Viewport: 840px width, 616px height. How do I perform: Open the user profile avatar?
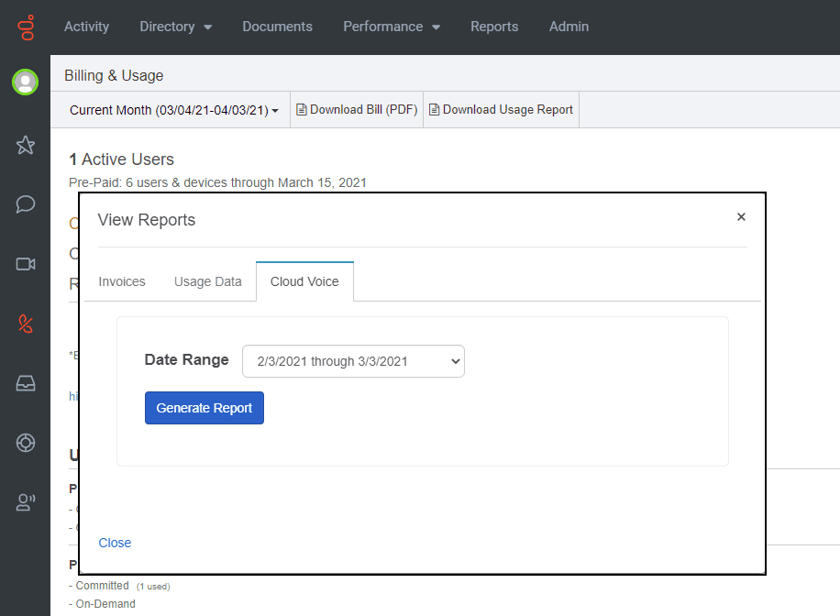pyautogui.click(x=25, y=82)
